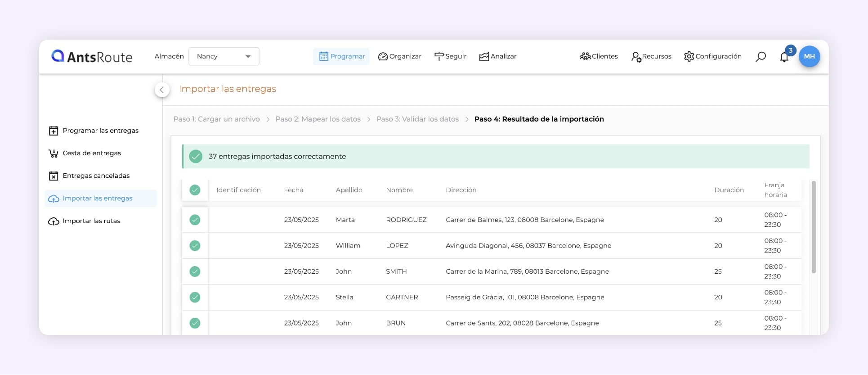Image resolution: width=868 pixels, height=375 pixels.
Task: Toggle checkmark for William LOPEZ row
Action: tap(195, 246)
